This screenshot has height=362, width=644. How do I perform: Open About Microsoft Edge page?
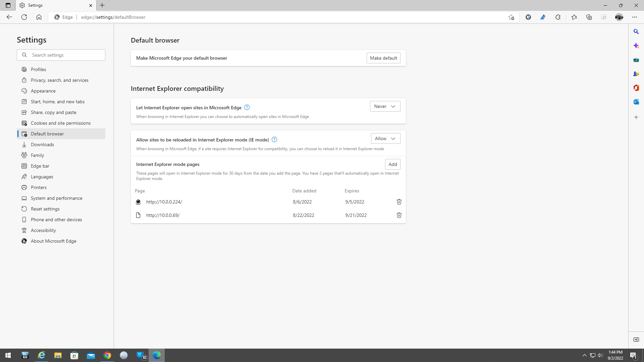click(61, 241)
